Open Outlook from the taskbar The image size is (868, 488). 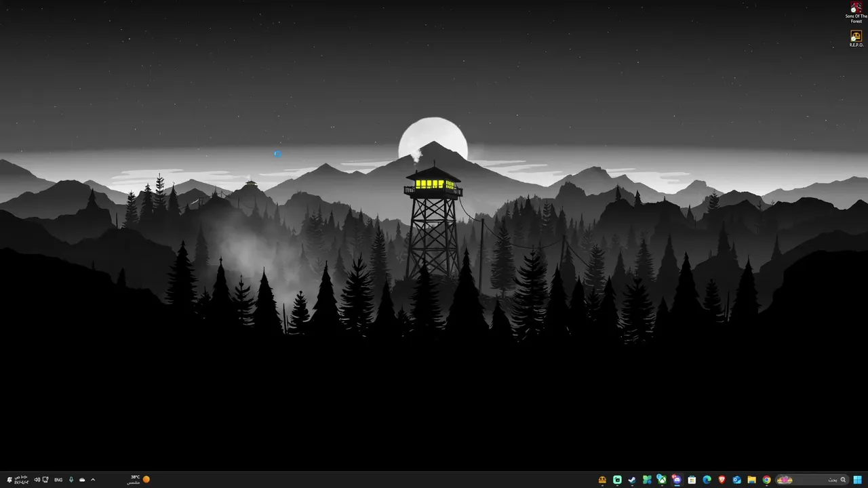click(736, 480)
